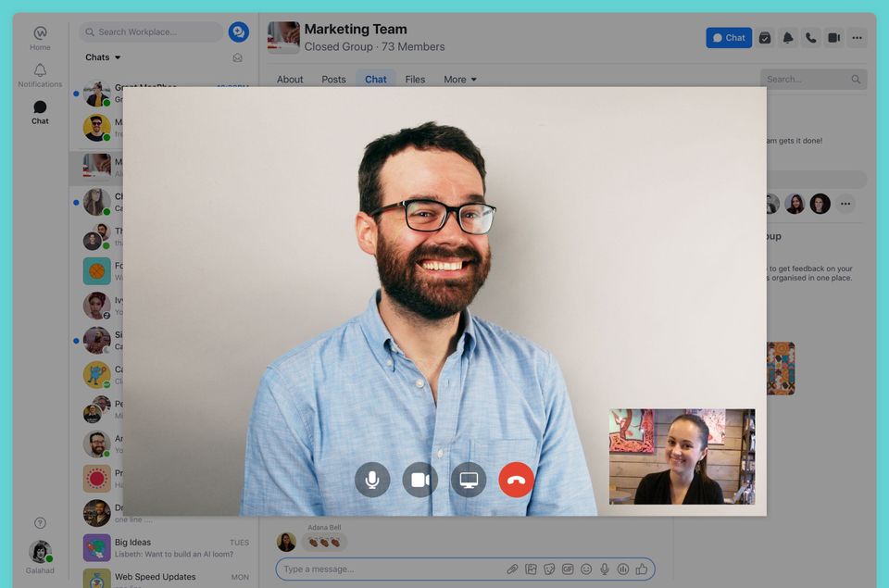Open the help question mark icon
The height and width of the screenshot is (588, 889).
tap(40, 523)
